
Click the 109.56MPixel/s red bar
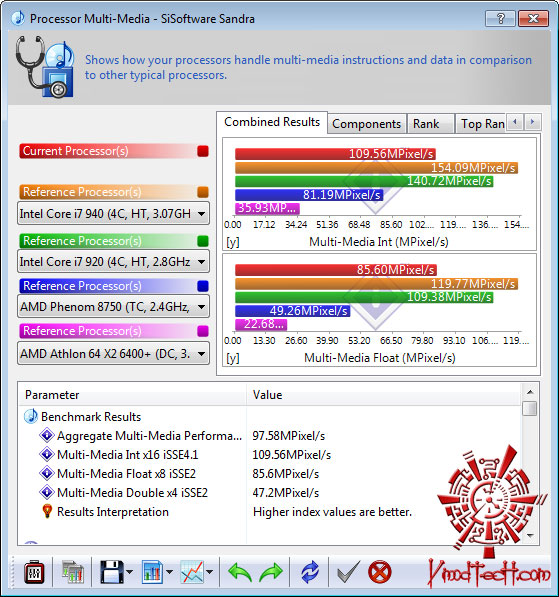(x=335, y=154)
